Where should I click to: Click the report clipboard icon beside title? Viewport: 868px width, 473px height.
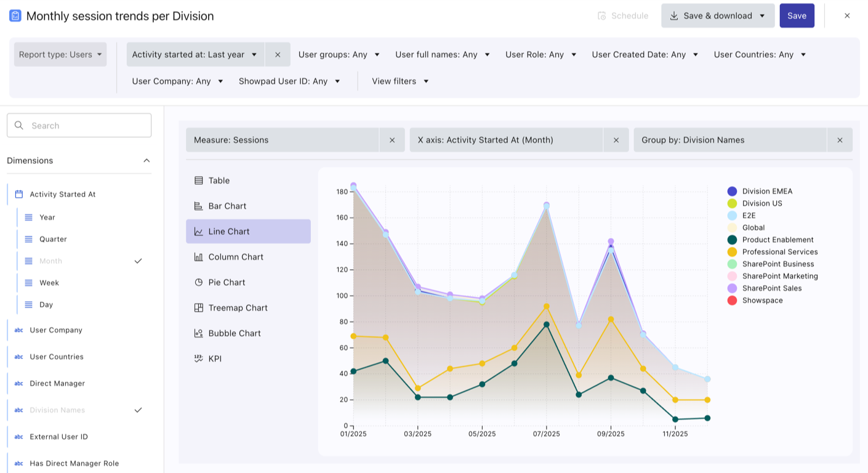(x=15, y=16)
